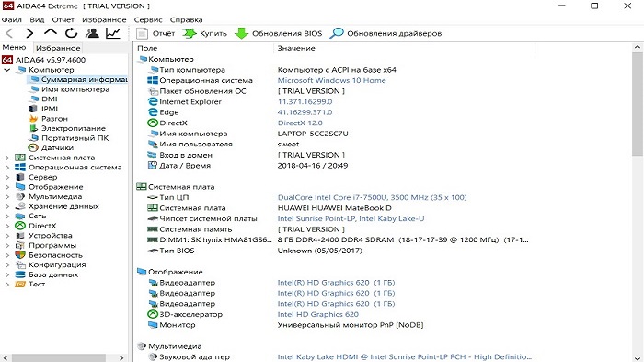The height and width of the screenshot is (362, 644).
Task: Expand the Мультимедиа tree node
Action: pos(6,196)
